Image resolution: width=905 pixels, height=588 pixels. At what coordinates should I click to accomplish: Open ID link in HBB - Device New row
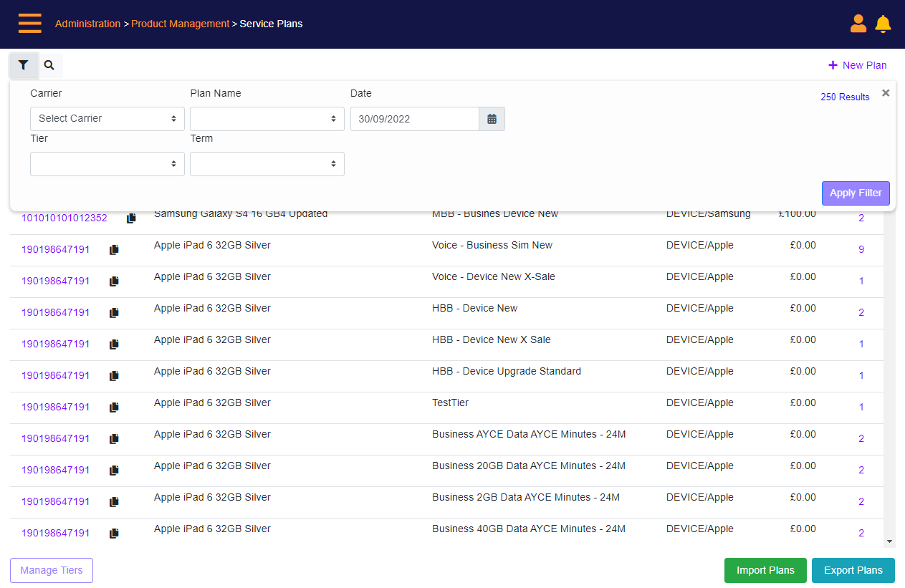tap(56, 313)
